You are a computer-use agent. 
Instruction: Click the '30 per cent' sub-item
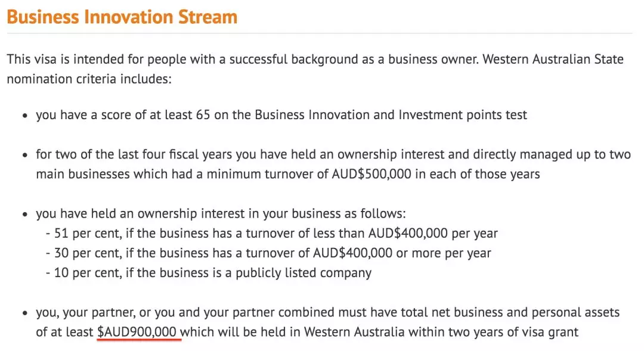(85, 253)
